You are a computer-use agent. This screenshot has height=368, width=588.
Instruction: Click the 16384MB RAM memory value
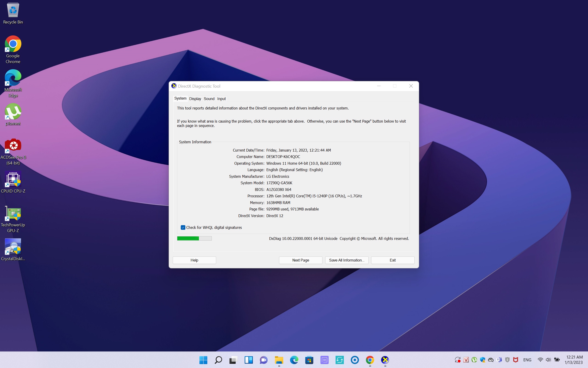[278, 203]
